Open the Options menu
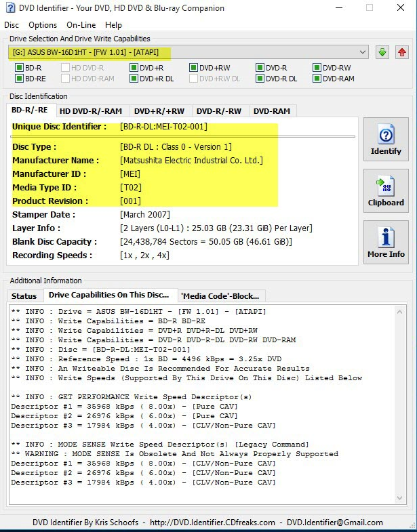 click(x=43, y=25)
